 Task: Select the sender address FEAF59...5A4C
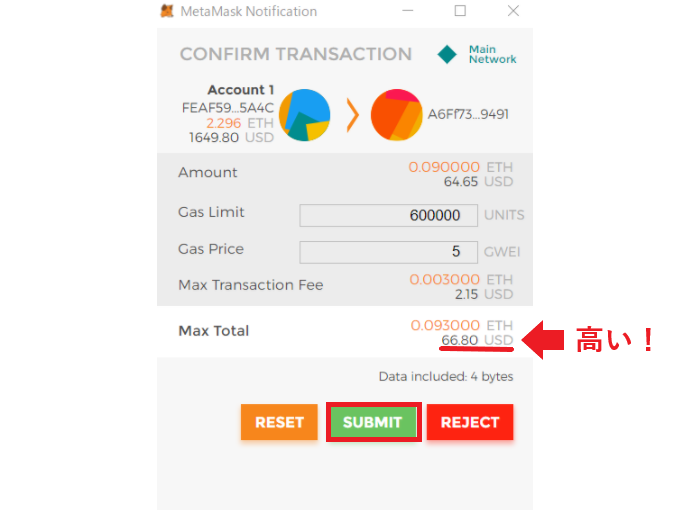228,108
